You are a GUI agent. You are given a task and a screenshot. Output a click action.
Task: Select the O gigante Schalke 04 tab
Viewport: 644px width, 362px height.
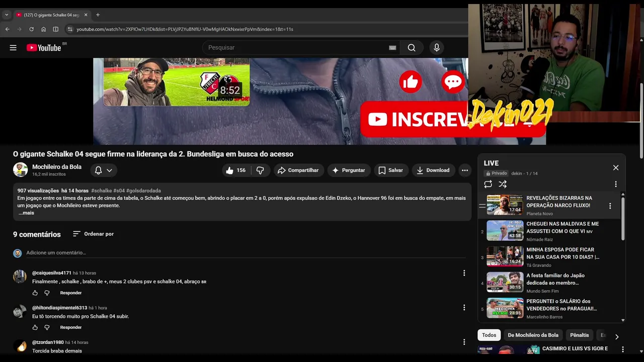(51, 15)
